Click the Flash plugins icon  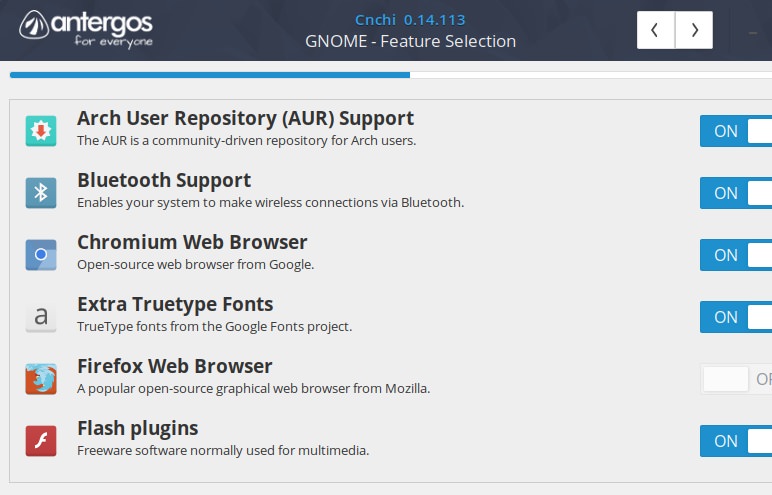(x=41, y=441)
